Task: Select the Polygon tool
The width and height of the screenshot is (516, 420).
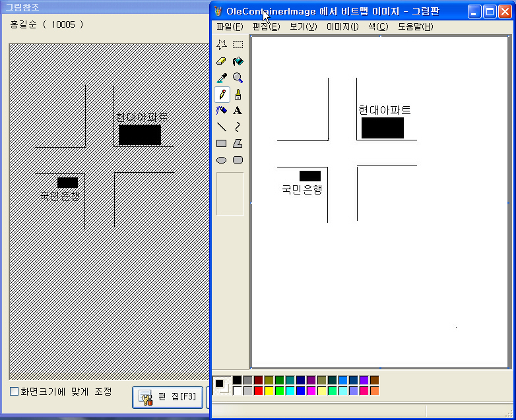Action: (238, 143)
